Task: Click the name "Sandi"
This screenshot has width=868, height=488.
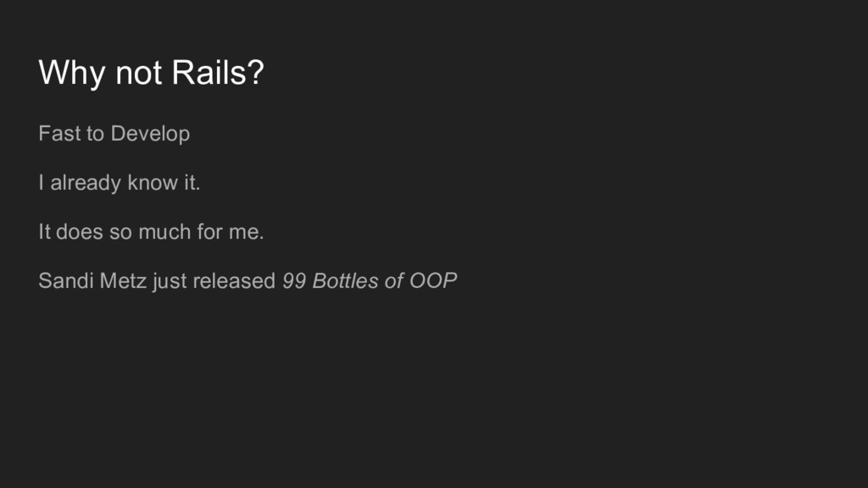Action: [x=66, y=281]
